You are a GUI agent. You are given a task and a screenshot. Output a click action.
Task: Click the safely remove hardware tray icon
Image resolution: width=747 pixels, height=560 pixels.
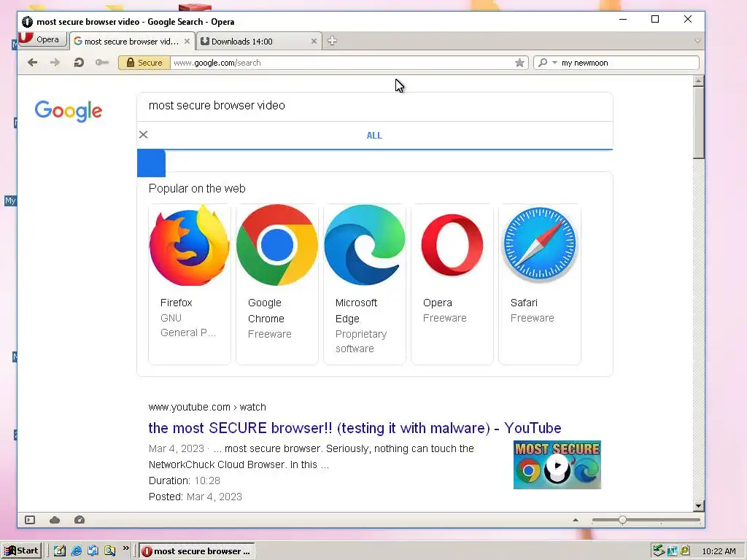coord(659,551)
